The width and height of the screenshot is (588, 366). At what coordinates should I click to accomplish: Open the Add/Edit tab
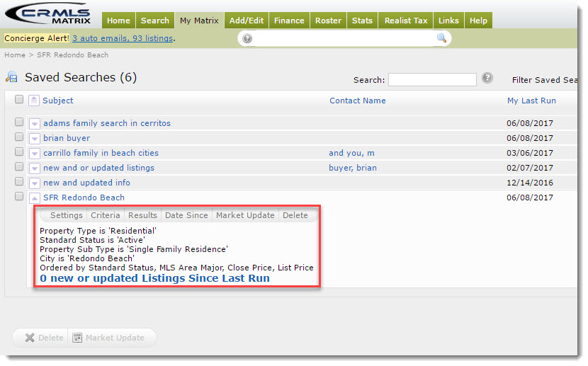tap(247, 21)
